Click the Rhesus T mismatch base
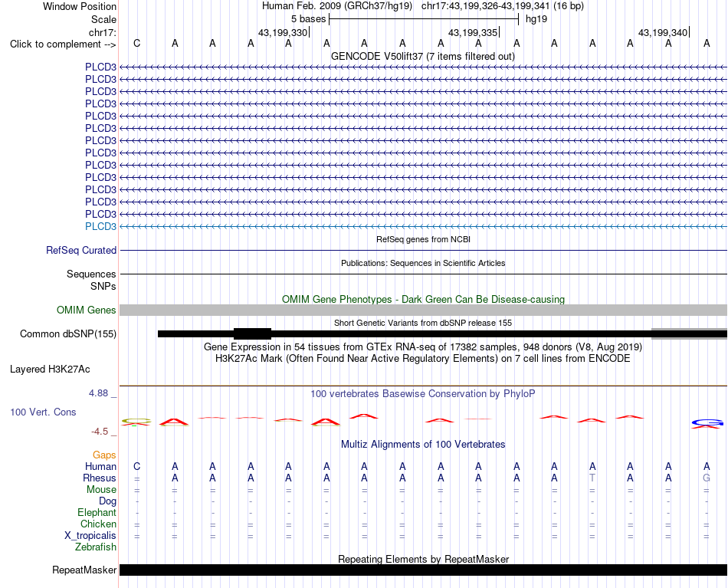The width and height of the screenshot is (728, 588). [x=592, y=478]
